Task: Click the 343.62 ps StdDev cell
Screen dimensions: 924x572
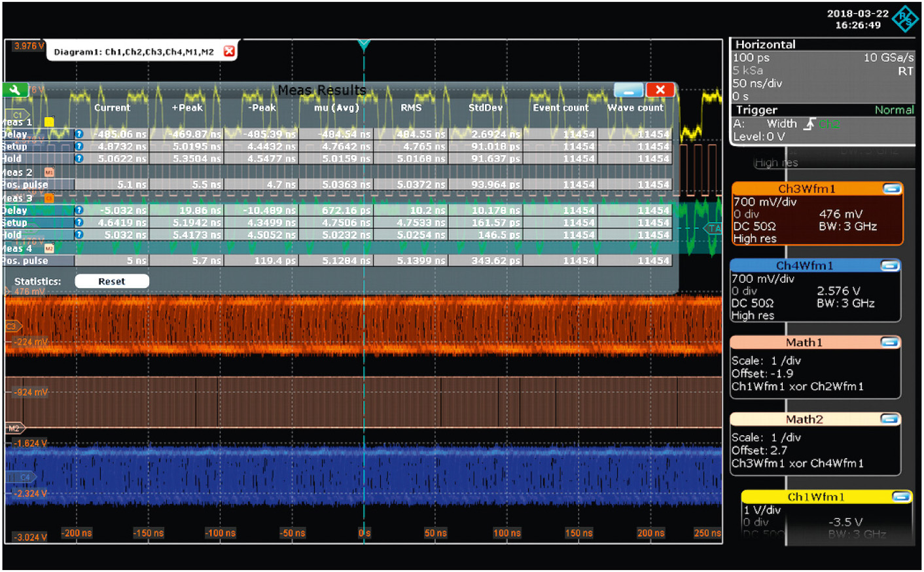Action: click(486, 260)
